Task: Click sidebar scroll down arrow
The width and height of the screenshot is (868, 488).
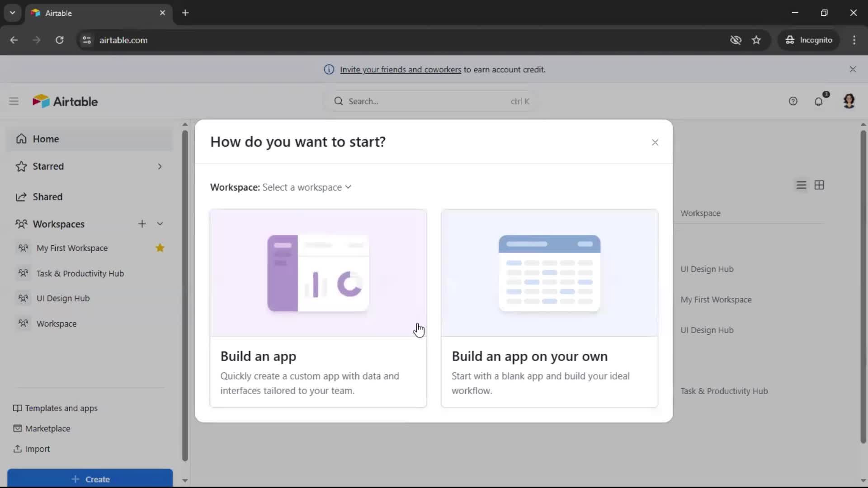Action: tap(185, 480)
